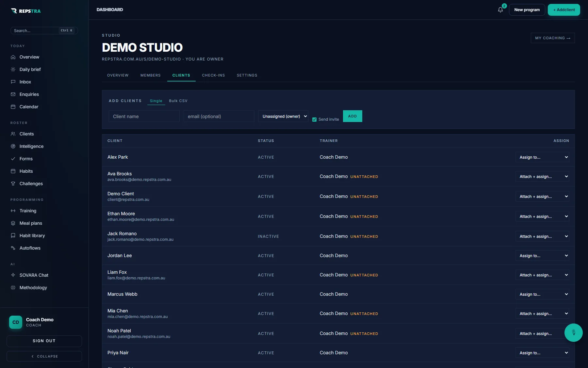Click the Daily brief sun icon
Image resolution: width=588 pixels, height=368 pixels.
(x=13, y=69)
